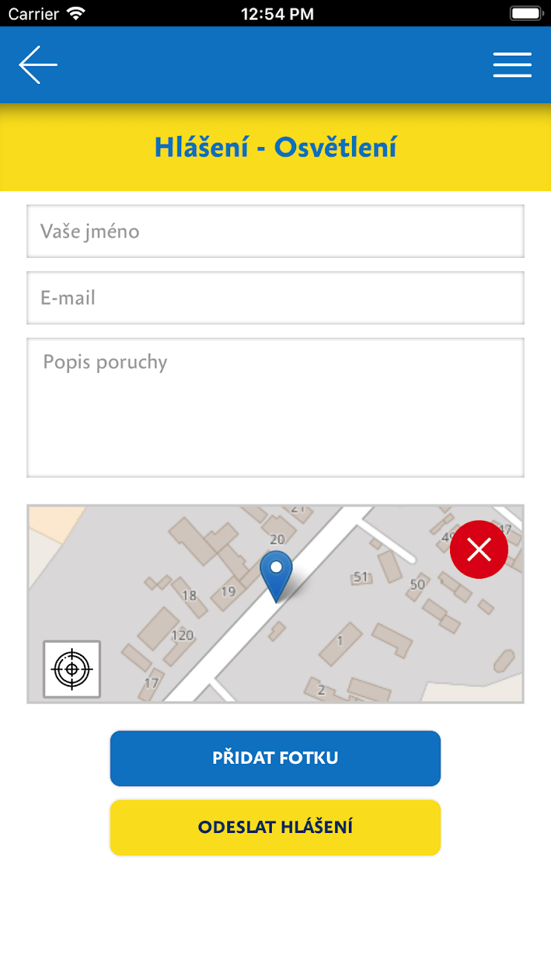Tap building number 51 on map

coord(361,577)
